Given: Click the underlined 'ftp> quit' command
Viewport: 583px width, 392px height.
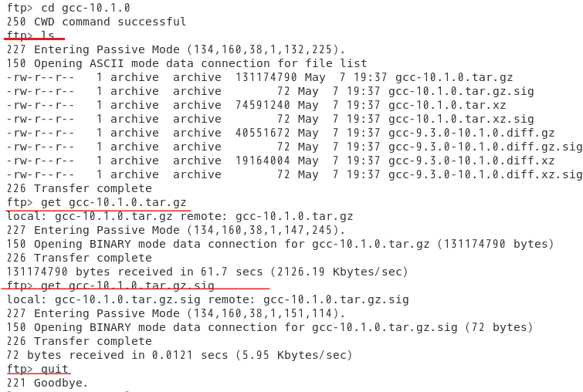Looking at the screenshot, I should 38,369.
